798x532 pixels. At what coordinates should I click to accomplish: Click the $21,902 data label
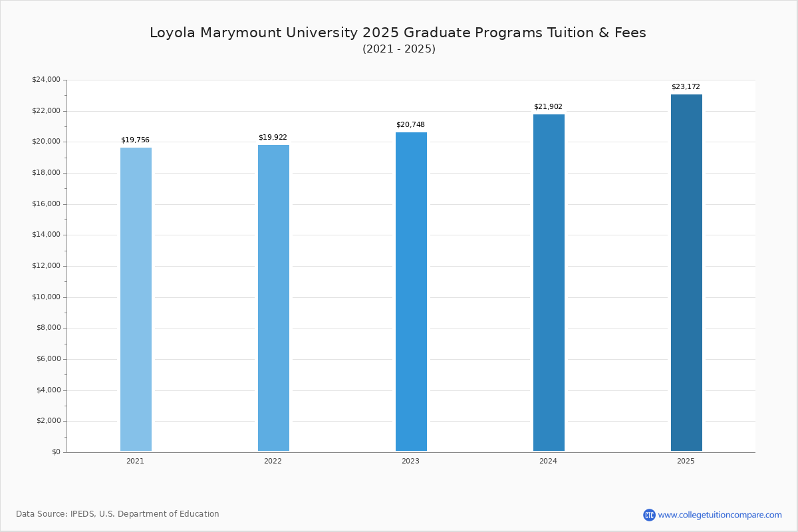click(548, 107)
